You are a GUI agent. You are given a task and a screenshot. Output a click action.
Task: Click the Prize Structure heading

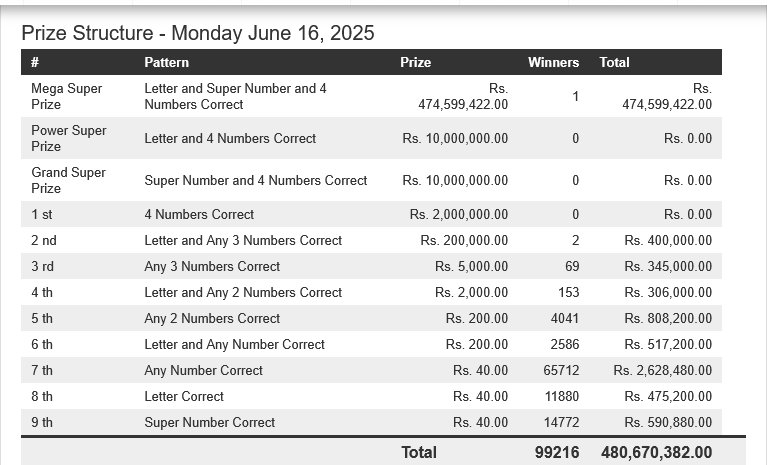pyautogui.click(x=198, y=33)
